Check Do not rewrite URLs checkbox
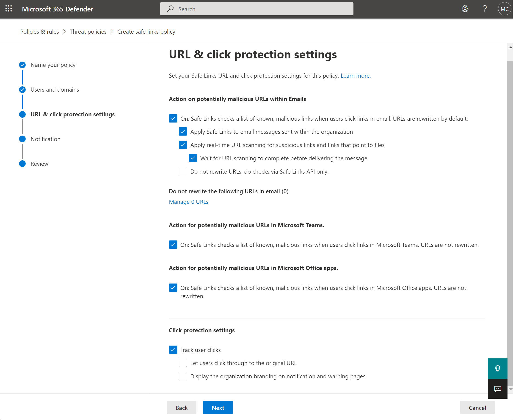The image size is (513, 420). (183, 171)
